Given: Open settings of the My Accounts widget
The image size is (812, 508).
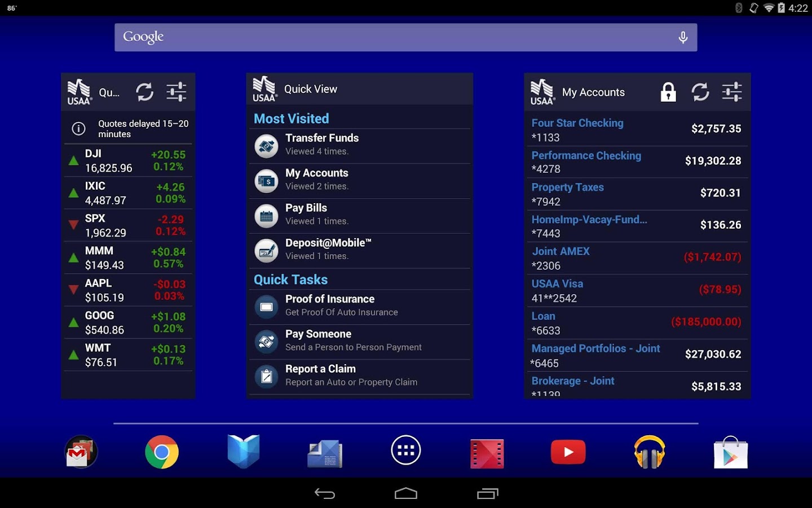Looking at the screenshot, I should [732, 91].
